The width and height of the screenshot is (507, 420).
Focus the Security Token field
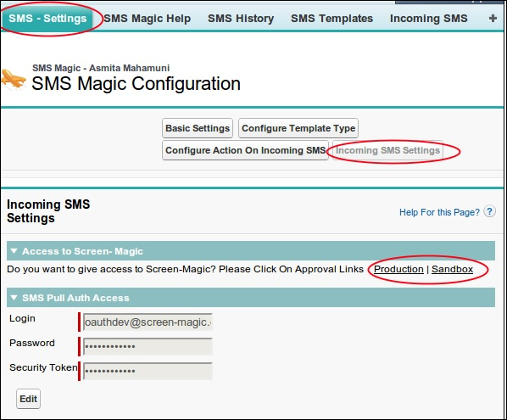(x=148, y=371)
